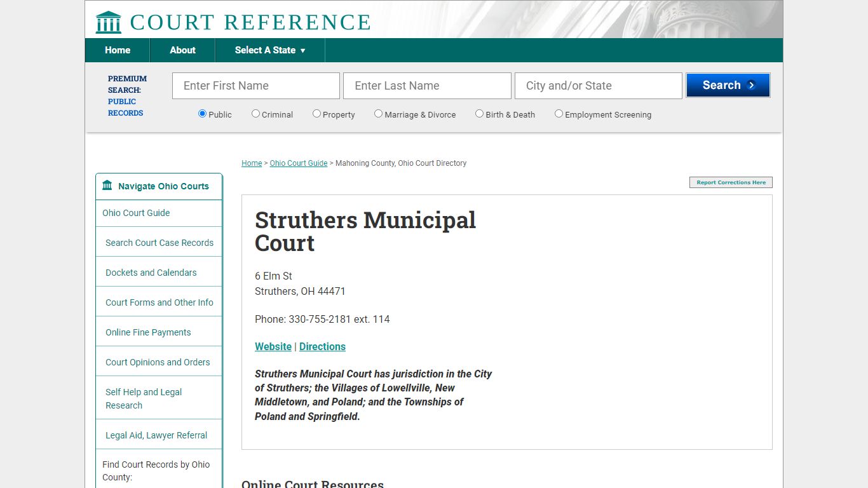
Task: Open Online Fine Payments sidebar link
Action: (x=148, y=332)
